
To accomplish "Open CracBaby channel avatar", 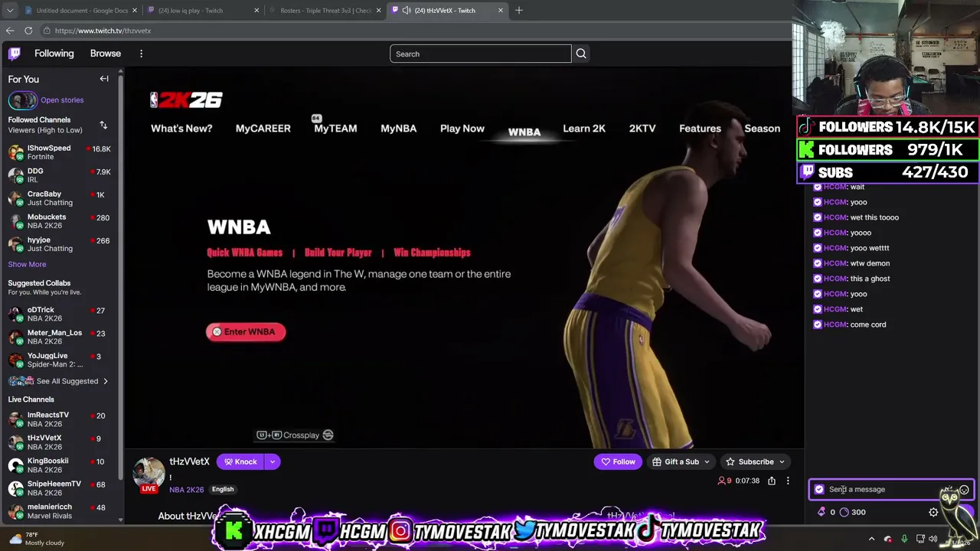I will [x=16, y=198].
